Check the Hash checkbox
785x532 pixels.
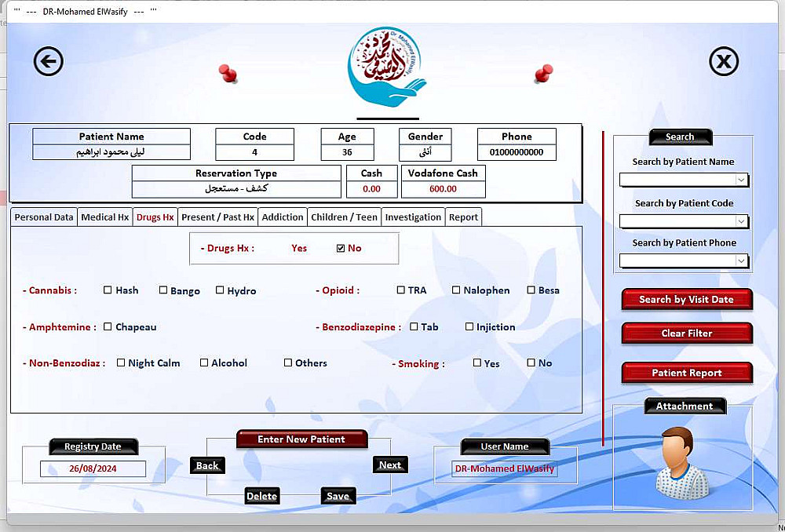pyautogui.click(x=108, y=290)
